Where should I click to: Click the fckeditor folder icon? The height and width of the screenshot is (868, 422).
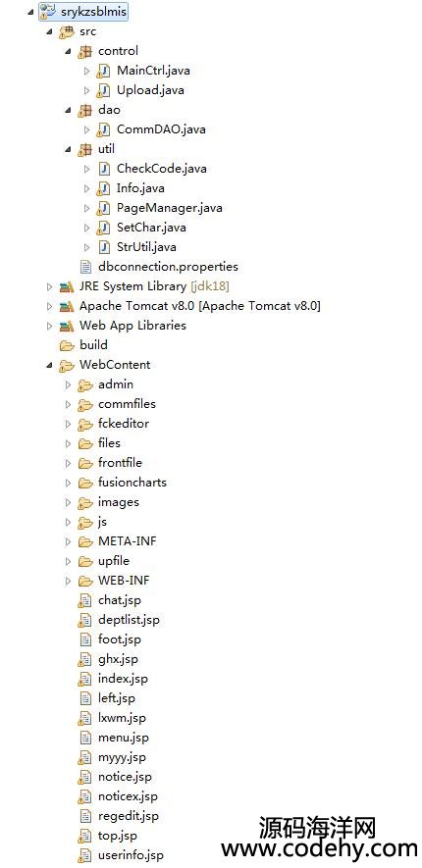click(85, 424)
